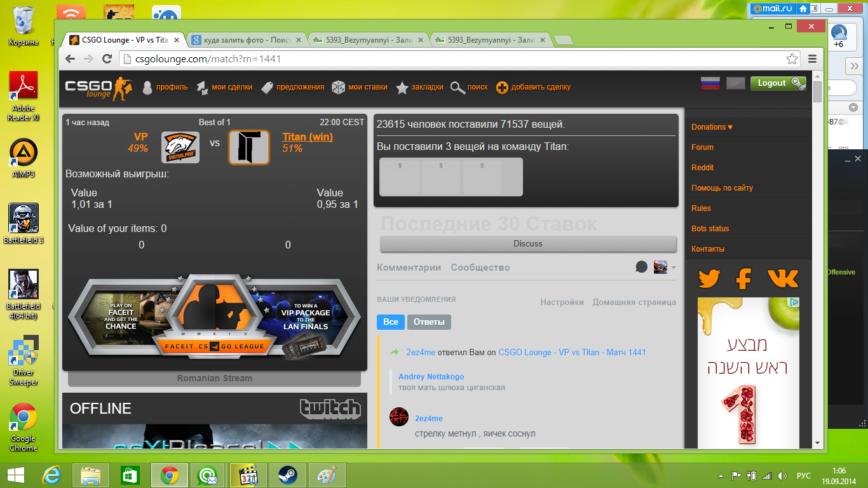The image size is (868, 488).
Task: Click the first placed bet item slot
Action: 400,177
